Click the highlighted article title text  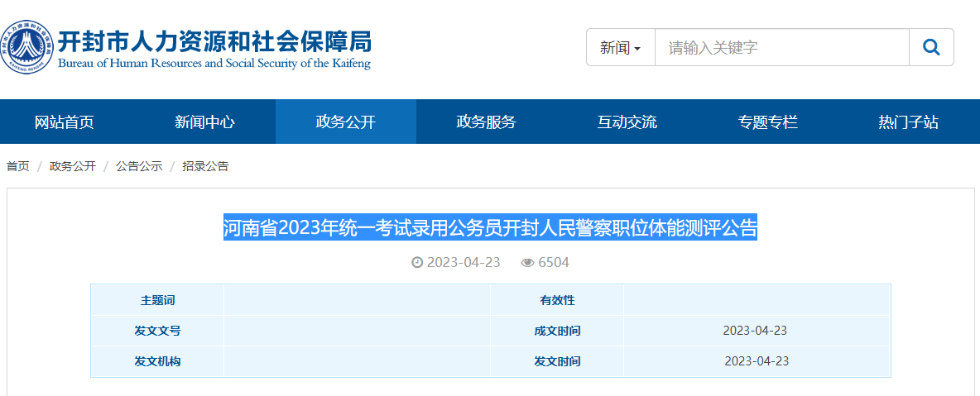coord(490,227)
